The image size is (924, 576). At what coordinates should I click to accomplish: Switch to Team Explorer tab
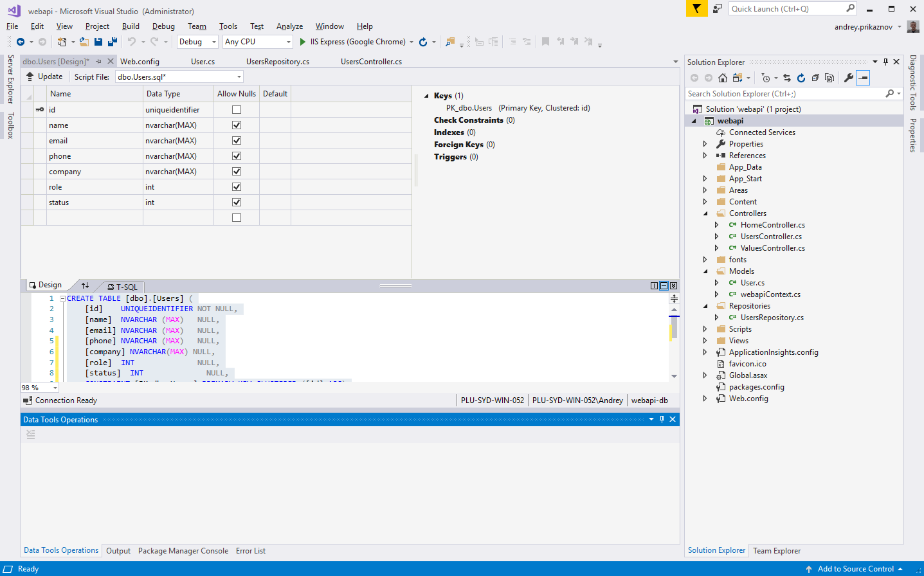pos(777,551)
